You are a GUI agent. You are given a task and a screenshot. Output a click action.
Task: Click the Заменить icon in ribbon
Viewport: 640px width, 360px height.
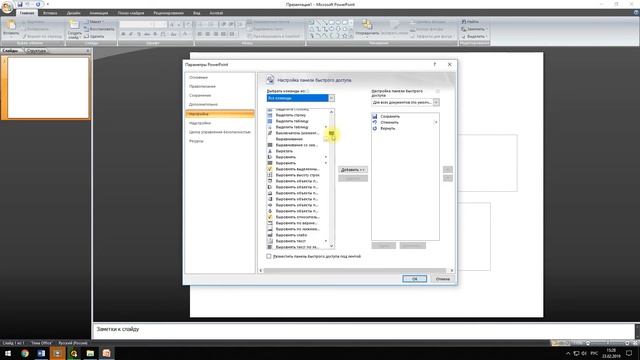coord(464,29)
